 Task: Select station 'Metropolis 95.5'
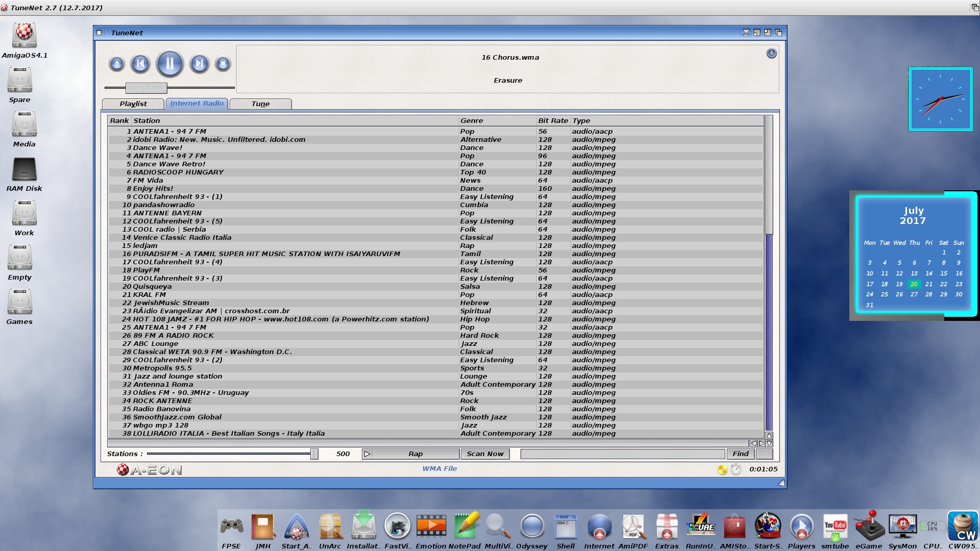435,368
